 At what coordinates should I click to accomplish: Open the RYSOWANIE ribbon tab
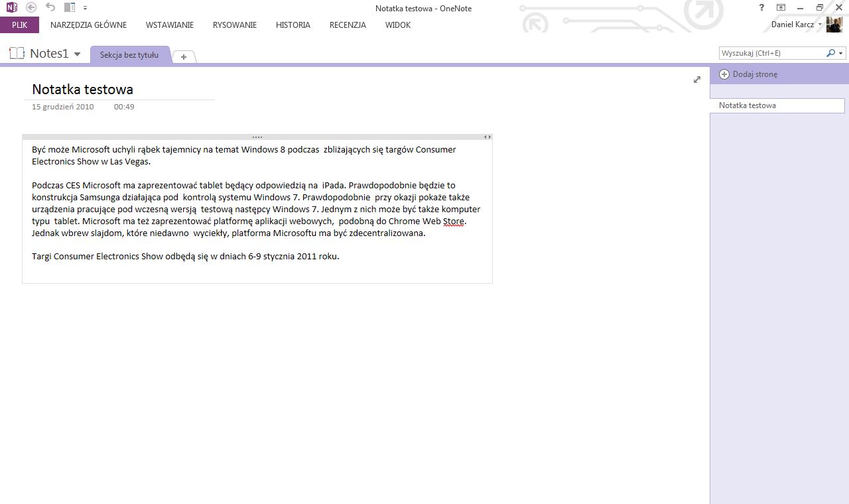(235, 25)
